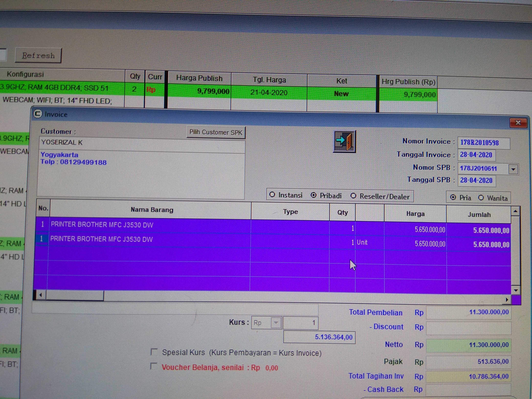Screen dimensions: 532x399
Task: Expand the Kurs currency dropdown
Action: pyautogui.click(x=276, y=323)
